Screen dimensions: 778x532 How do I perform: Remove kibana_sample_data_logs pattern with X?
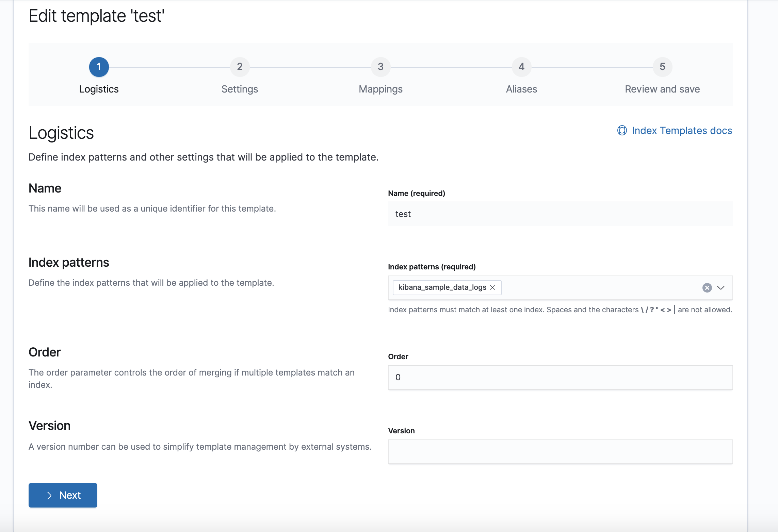tap(492, 287)
